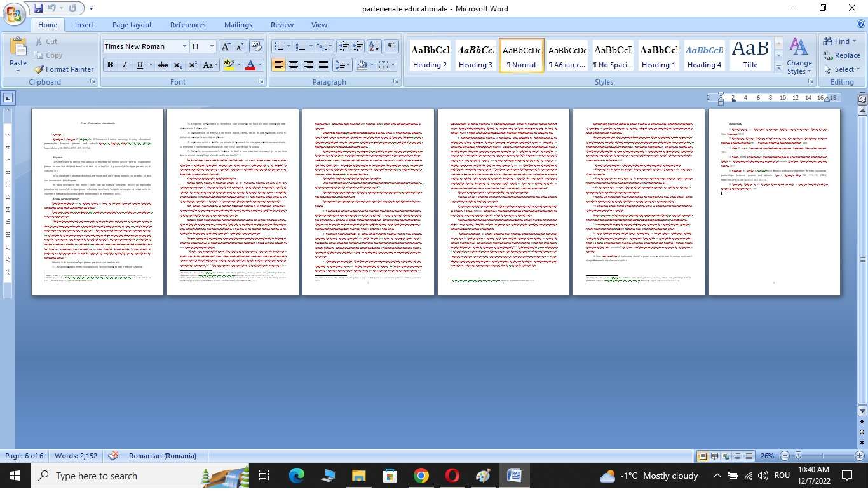Open the References tab

[x=187, y=25]
